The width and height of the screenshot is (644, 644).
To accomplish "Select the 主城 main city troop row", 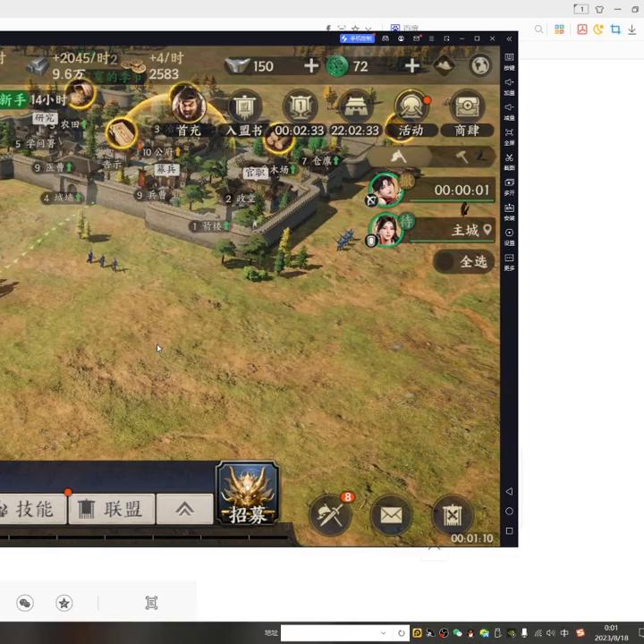I will [x=451, y=231].
